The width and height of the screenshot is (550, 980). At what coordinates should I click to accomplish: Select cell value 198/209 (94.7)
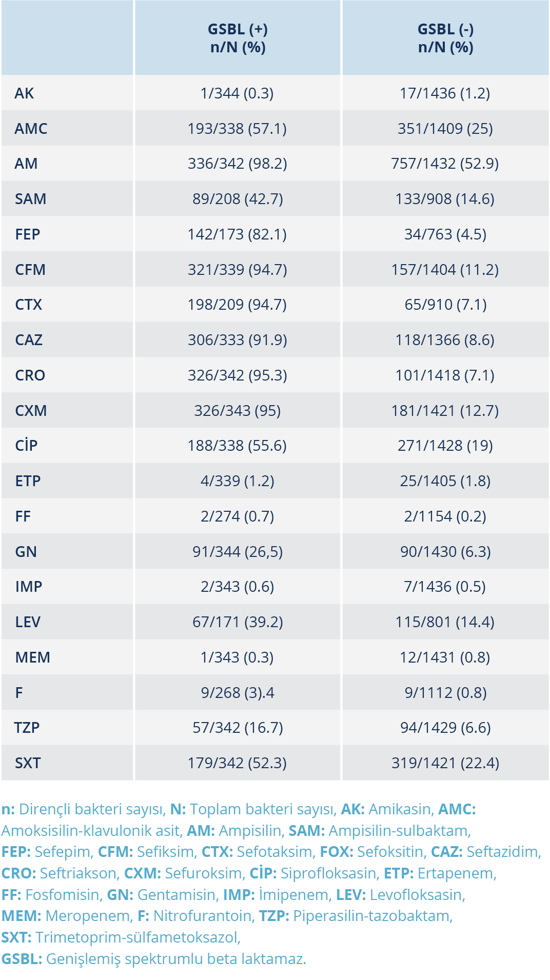(237, 305)
